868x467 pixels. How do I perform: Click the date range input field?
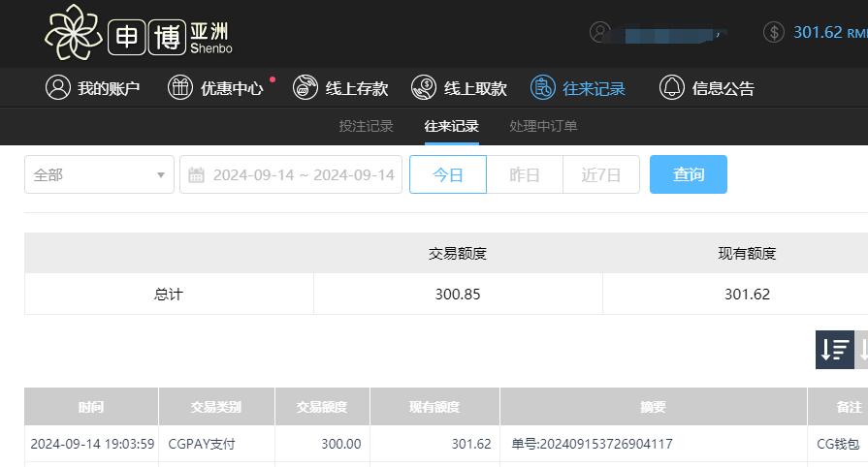point(291,174)
